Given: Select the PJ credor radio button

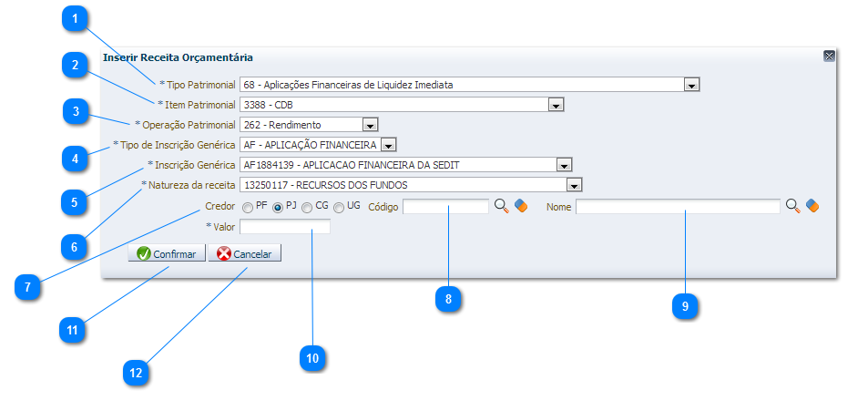Looking at the screenshot, I should 278,207.
